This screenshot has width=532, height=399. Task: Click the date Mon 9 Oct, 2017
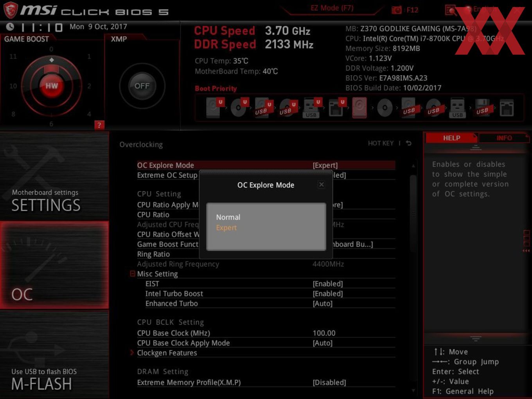pos(98,27)
